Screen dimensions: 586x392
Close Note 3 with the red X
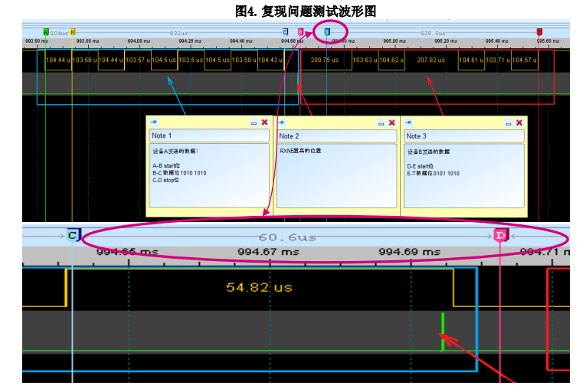point(519,122)
